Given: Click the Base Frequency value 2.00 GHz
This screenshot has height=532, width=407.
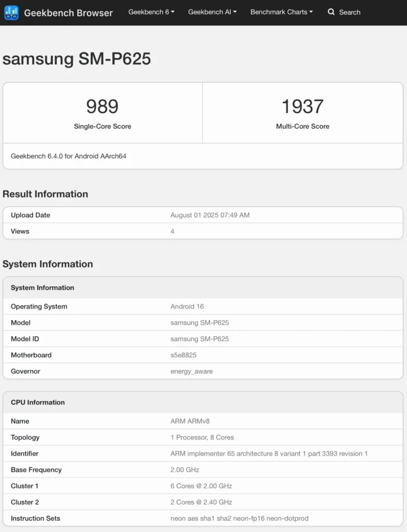Looking at the screenshot, I should 185,470.
